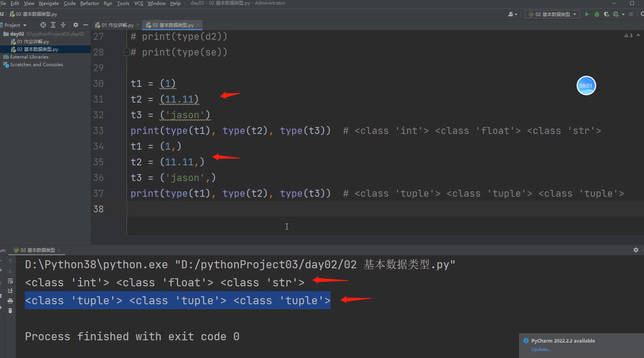Open the Project view dropdown

pyautogui.click(x=14, y=25)
